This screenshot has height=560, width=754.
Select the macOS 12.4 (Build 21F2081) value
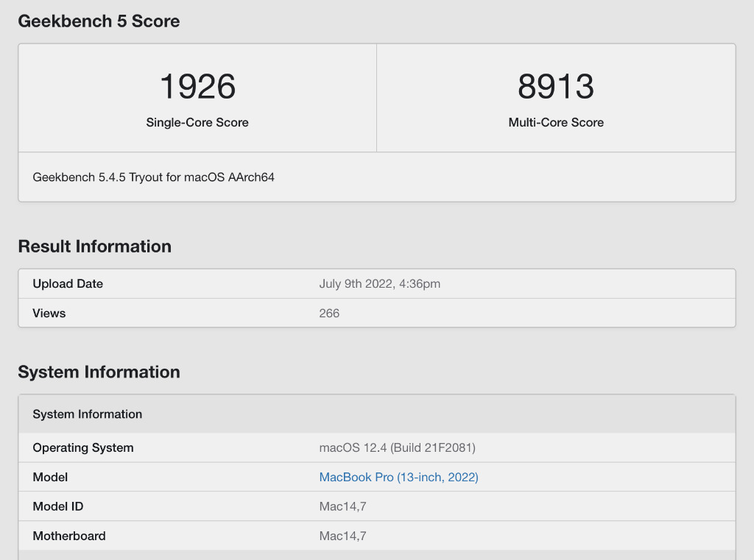(x=397, y=448)
